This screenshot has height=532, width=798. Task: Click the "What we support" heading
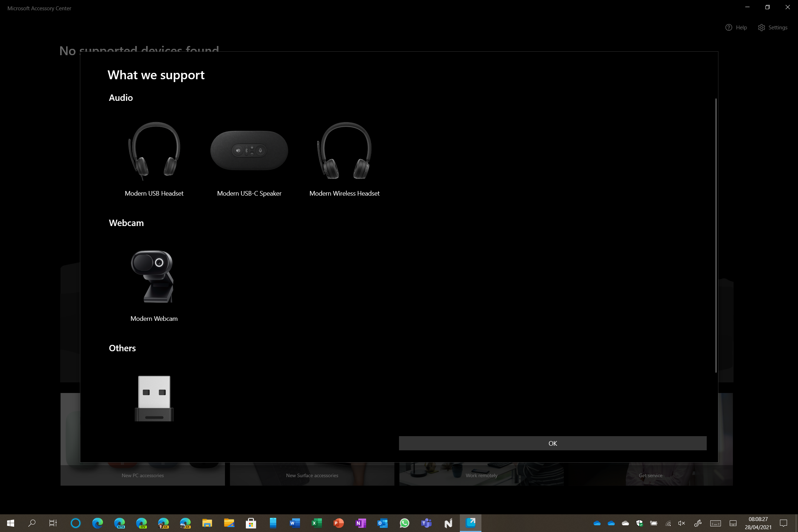tap(156, 75)
